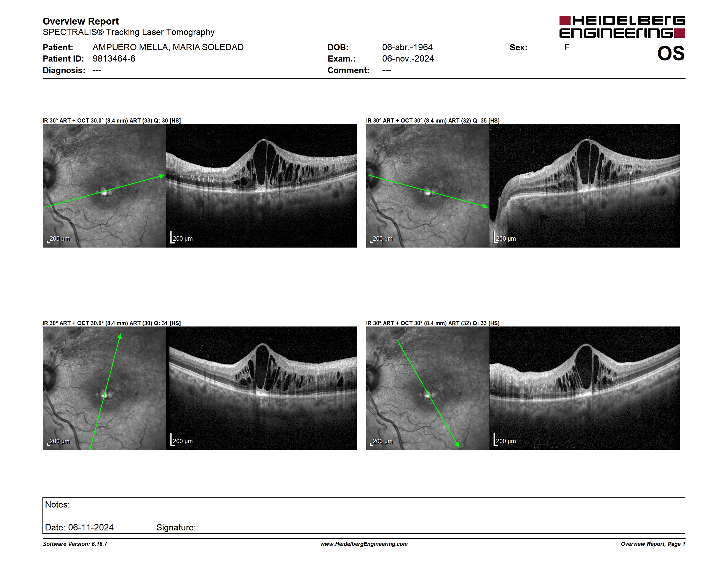Click the Comment field label
Image resolution: width=728 pixels, height=563 pixels.
[348, 70]
